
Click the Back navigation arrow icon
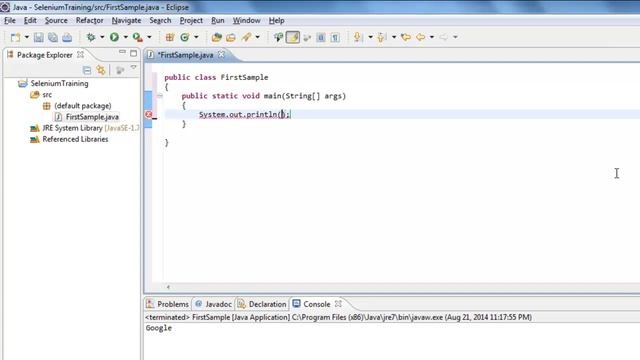tap(420, 38)
